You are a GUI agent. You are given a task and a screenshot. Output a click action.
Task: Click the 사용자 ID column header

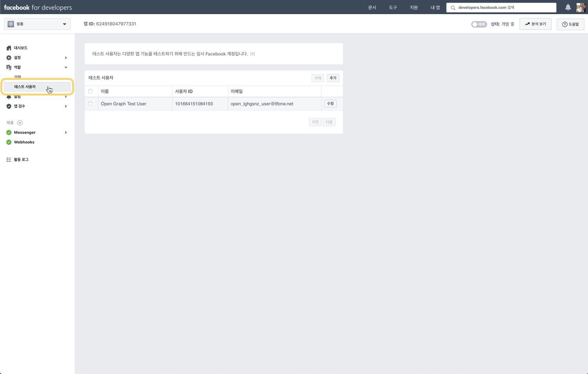click(184, 91)
